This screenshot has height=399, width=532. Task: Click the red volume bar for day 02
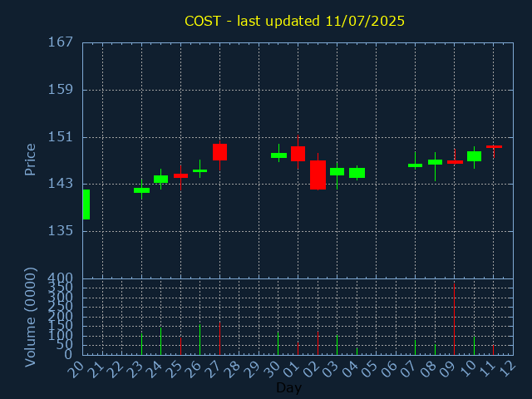[318, 343]
